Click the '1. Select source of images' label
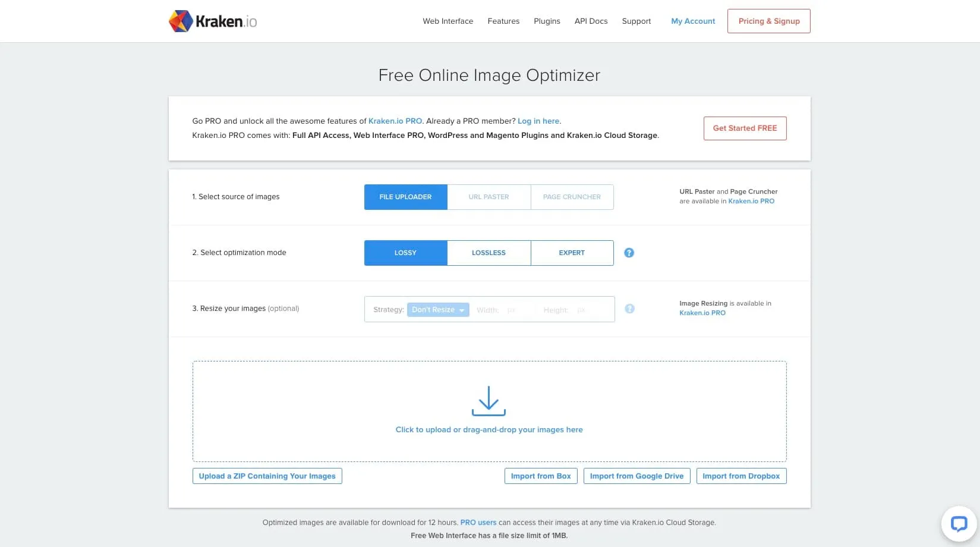The height and width of the screenshot is (547, 980). click(x=235, y=197)
